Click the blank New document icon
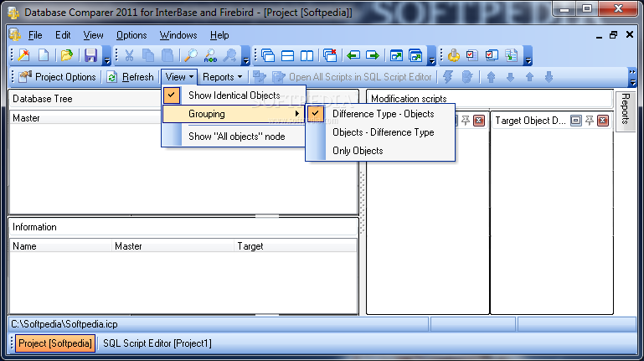 (x=44, y=55)
